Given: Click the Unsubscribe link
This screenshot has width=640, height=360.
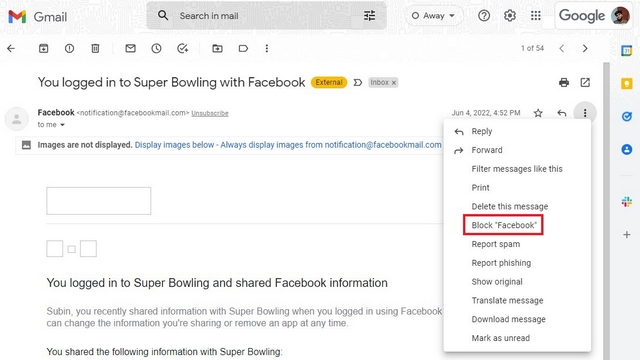Looking at the screenshot, I should click(x=210, y=113).
